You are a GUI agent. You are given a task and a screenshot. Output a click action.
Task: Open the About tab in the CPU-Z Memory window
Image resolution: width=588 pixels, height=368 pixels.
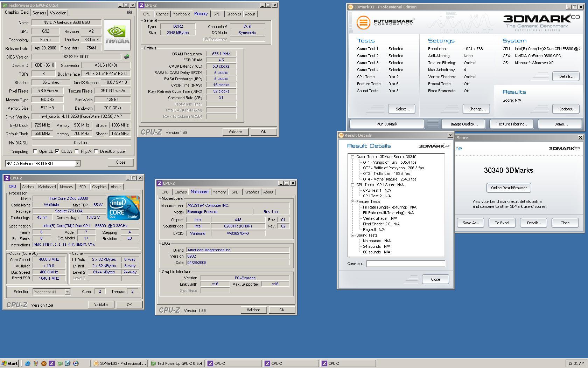(x=250, y=14)
